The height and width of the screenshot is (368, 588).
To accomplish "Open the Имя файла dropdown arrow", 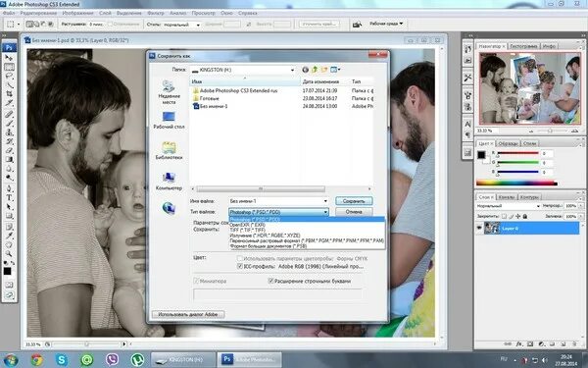I will [x=325, y=201].
